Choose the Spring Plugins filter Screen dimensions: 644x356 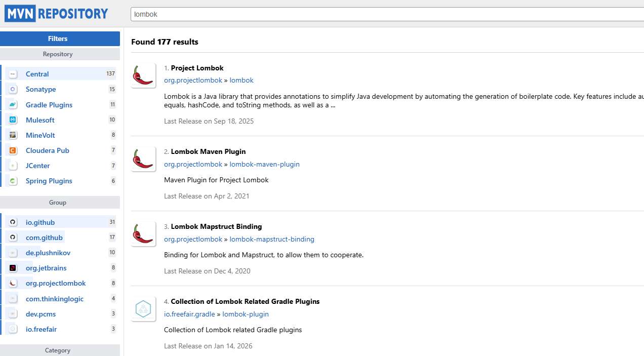49,181
